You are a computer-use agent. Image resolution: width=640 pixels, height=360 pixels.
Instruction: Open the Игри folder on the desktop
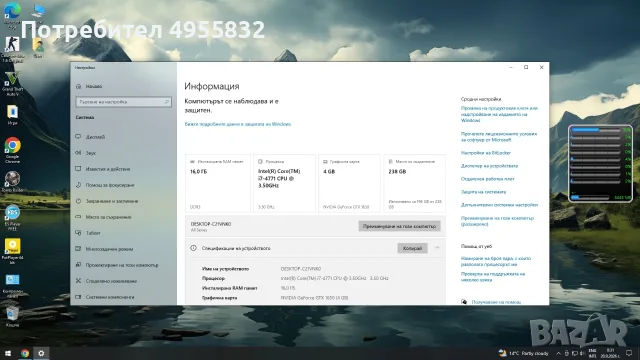[12, 112]
